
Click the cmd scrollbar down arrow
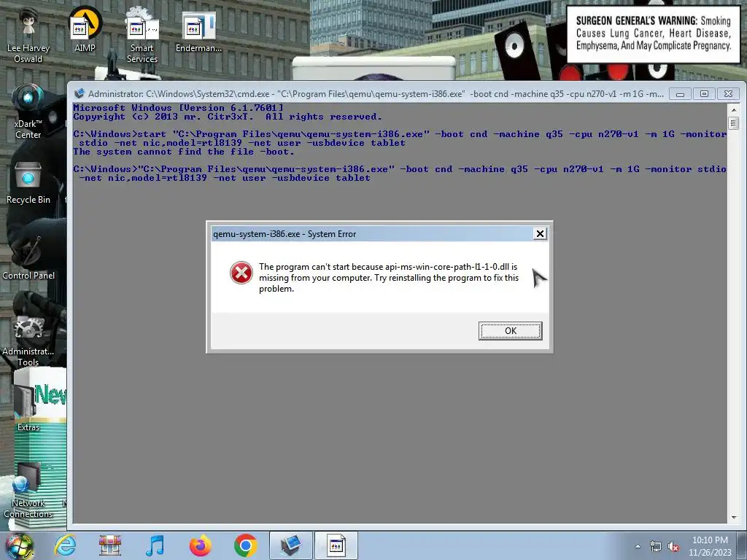734,517
